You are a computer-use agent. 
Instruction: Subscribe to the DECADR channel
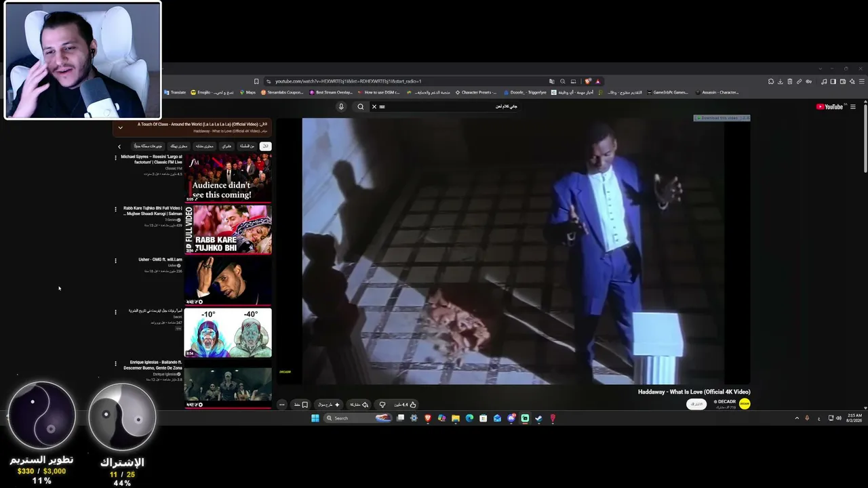pyautogui.click(x=696, y=404)
